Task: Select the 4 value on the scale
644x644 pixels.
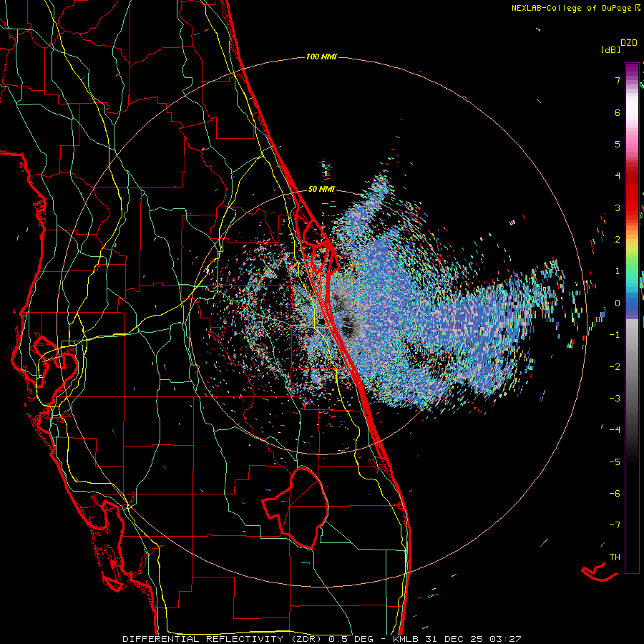Action: pos(618,176)
